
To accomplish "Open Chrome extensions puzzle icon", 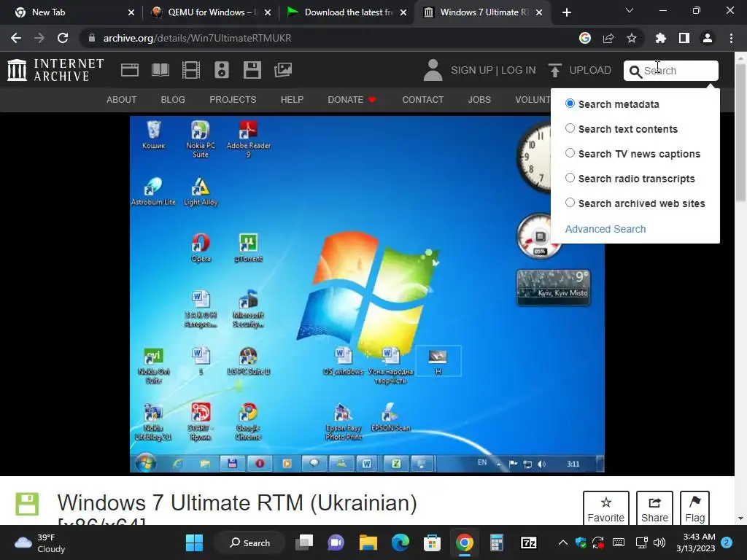I will pyautogui.click(x=660, y=38).
